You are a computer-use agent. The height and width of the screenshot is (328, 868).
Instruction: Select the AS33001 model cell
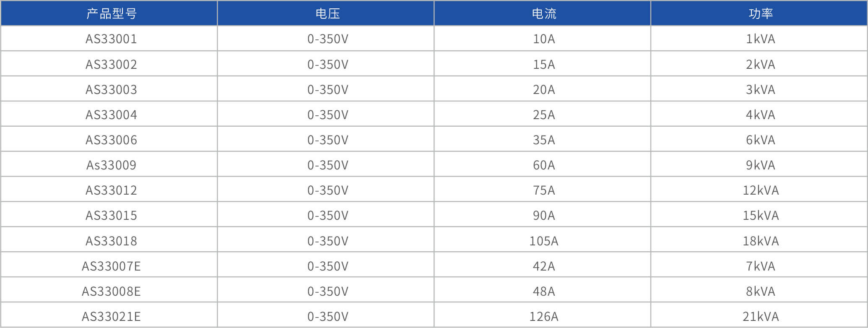(111, 39)
